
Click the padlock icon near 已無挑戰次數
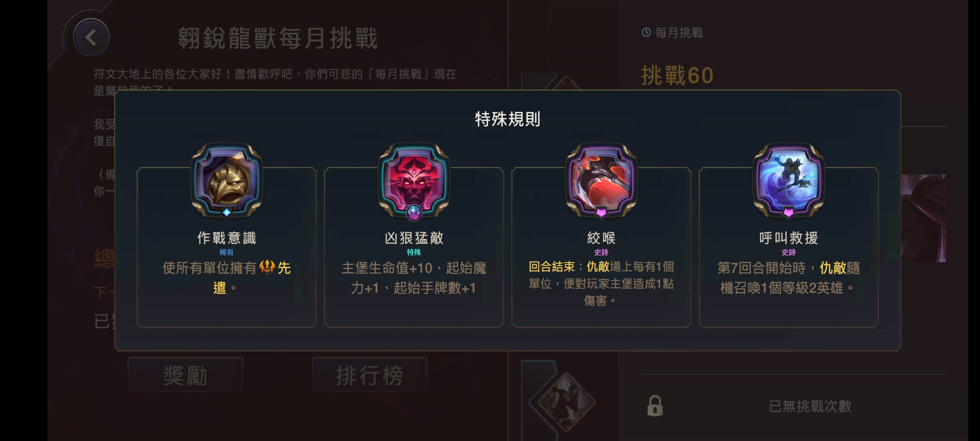coord(655,406)
